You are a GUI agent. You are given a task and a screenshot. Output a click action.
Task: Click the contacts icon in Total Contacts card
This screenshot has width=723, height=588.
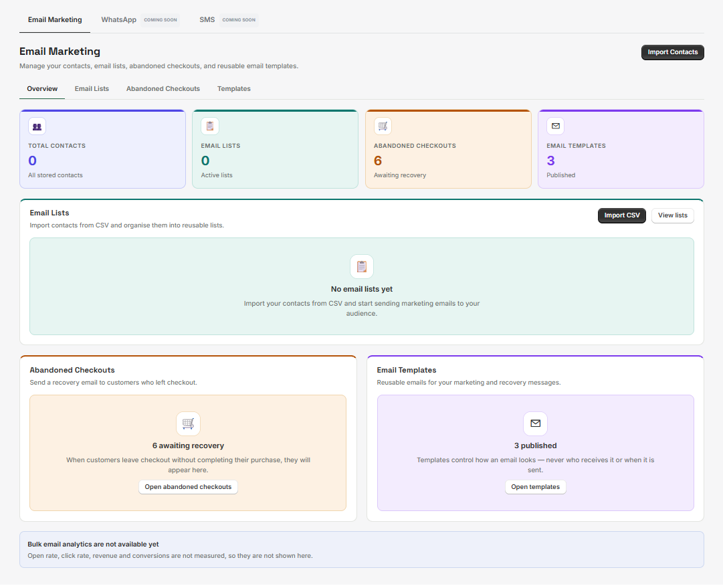pos(37,127)
